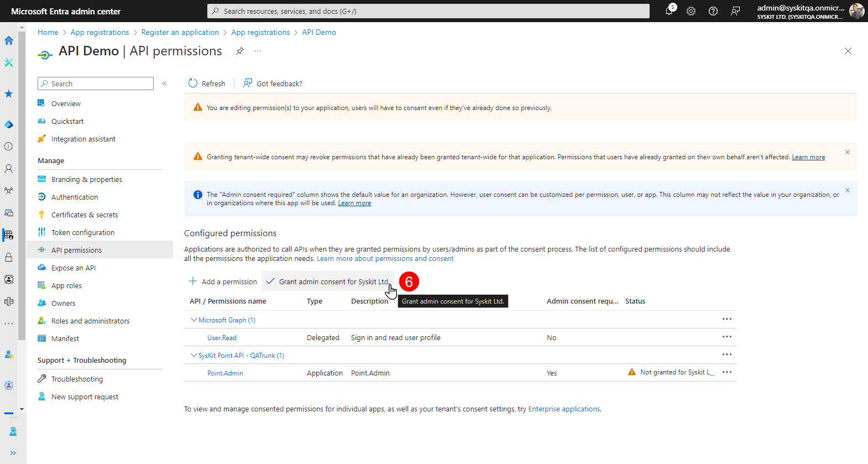The width and height of the screenshot is (868, 464).
Task: Collapse the Microsoft Graph permissions group
Action: tap(194, 320)
